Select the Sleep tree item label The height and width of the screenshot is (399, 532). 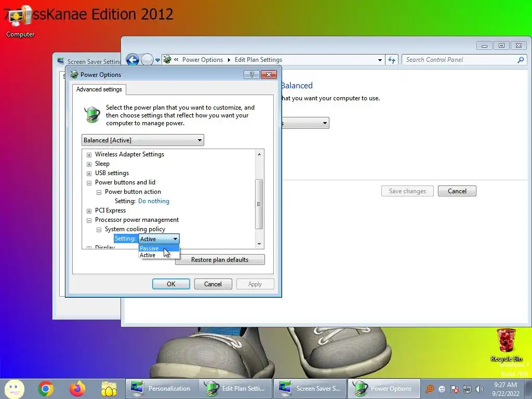(102, 164)
